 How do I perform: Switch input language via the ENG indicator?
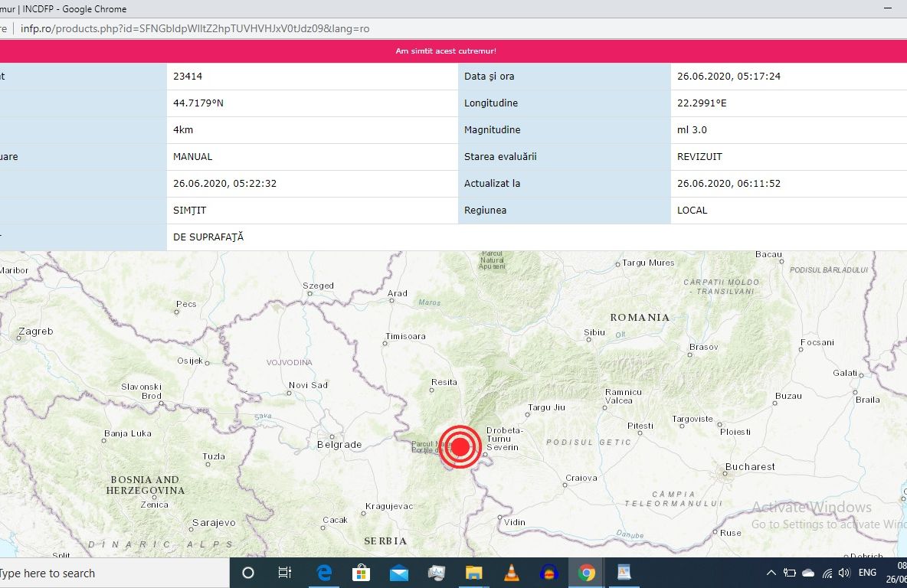(867, 572)
